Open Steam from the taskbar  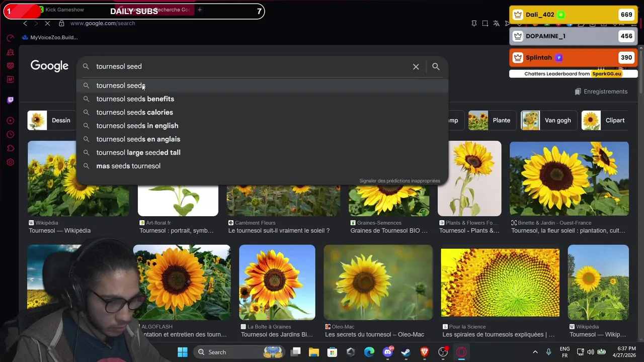[x=406, y=352]
